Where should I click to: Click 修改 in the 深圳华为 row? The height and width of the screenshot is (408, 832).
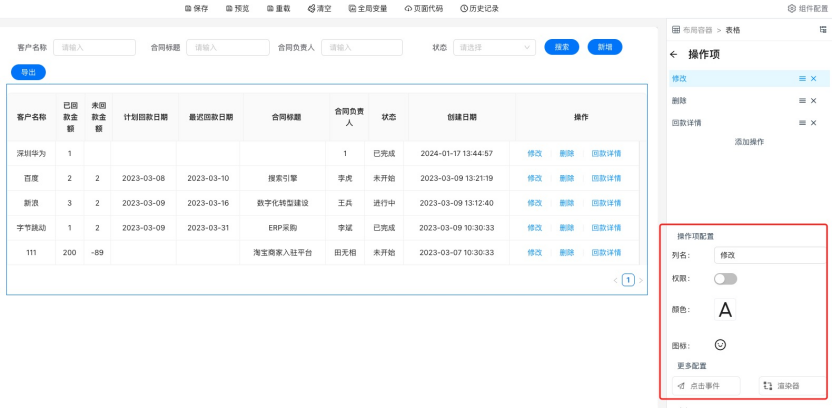point(534,154)
